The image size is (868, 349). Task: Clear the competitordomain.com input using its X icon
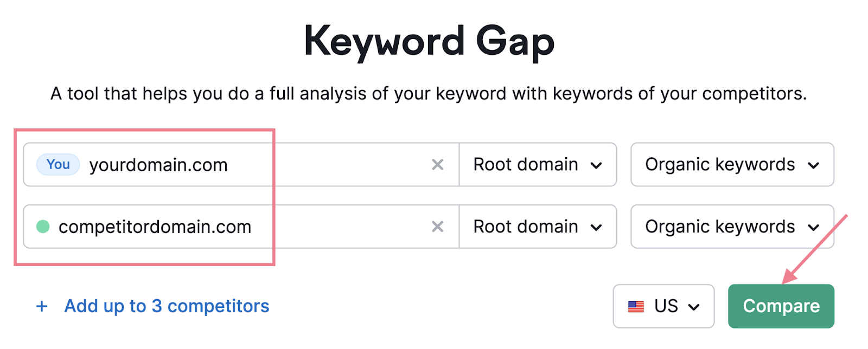437,227
